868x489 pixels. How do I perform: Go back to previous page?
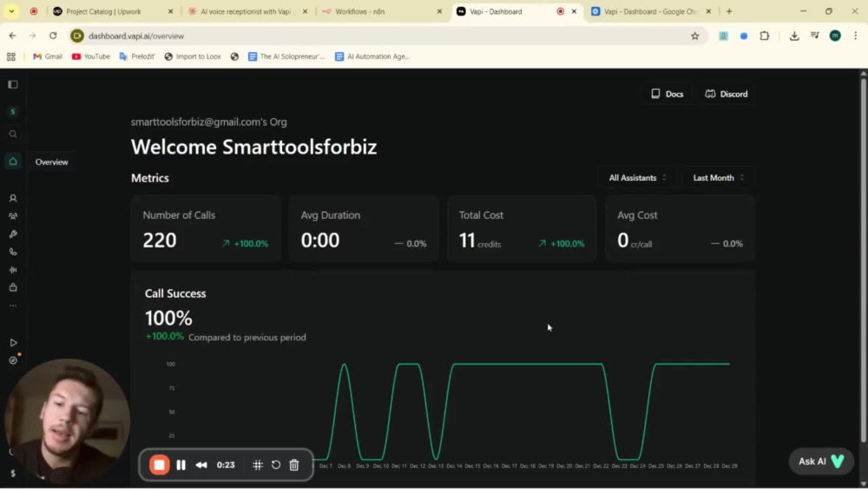point(12,36)
